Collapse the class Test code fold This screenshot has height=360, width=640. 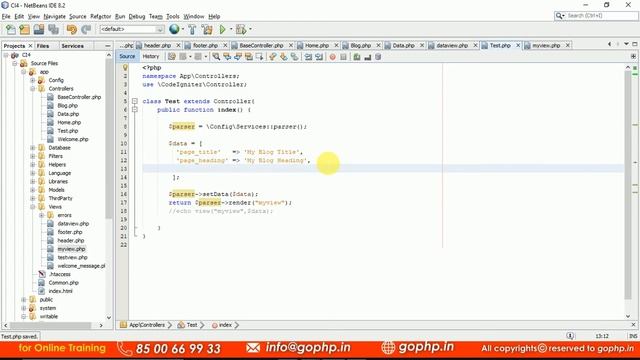click(135, 101)
